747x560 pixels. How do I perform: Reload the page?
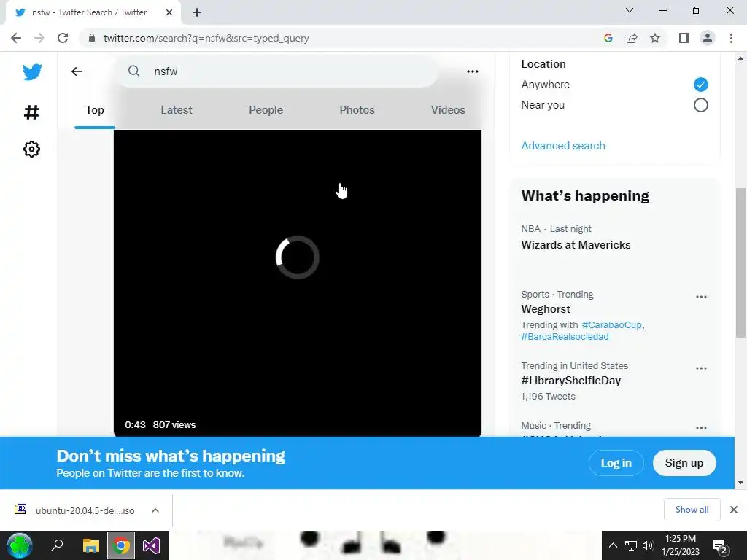pos(63,38)
